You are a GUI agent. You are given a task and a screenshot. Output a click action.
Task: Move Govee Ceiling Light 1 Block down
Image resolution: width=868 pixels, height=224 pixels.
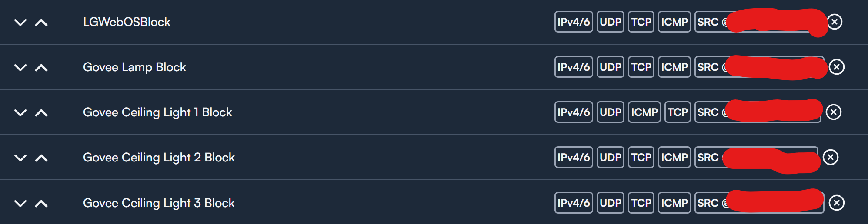tap(20, 113)
